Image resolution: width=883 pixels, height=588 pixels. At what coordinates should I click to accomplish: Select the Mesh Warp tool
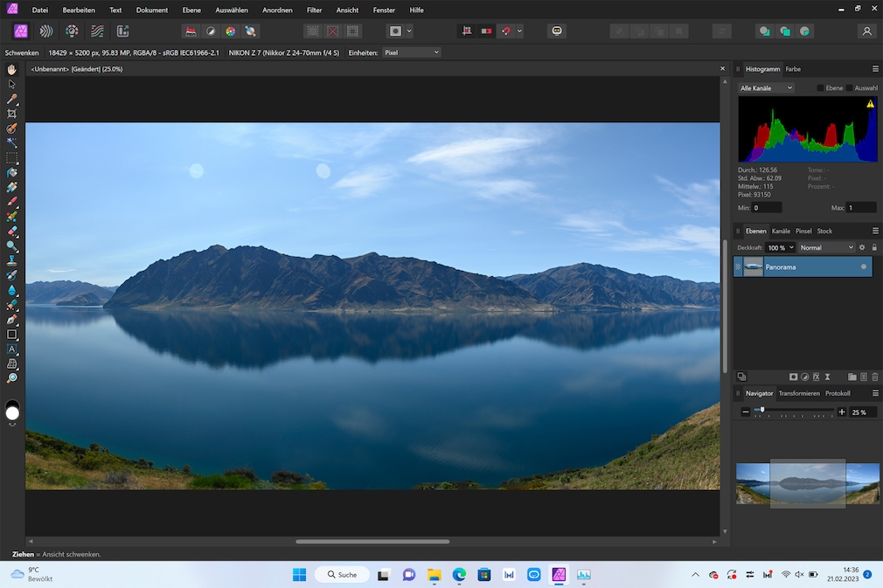[x=12, y=363]
